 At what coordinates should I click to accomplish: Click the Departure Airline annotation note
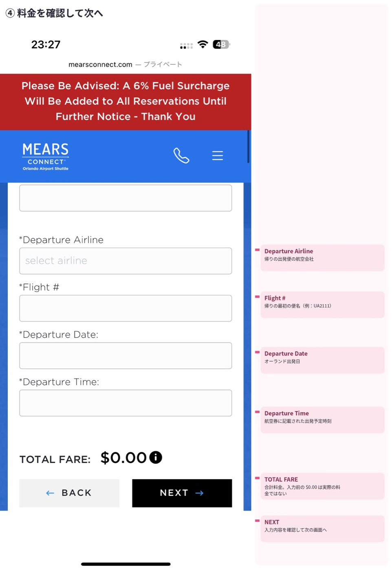tap(322, 258)
